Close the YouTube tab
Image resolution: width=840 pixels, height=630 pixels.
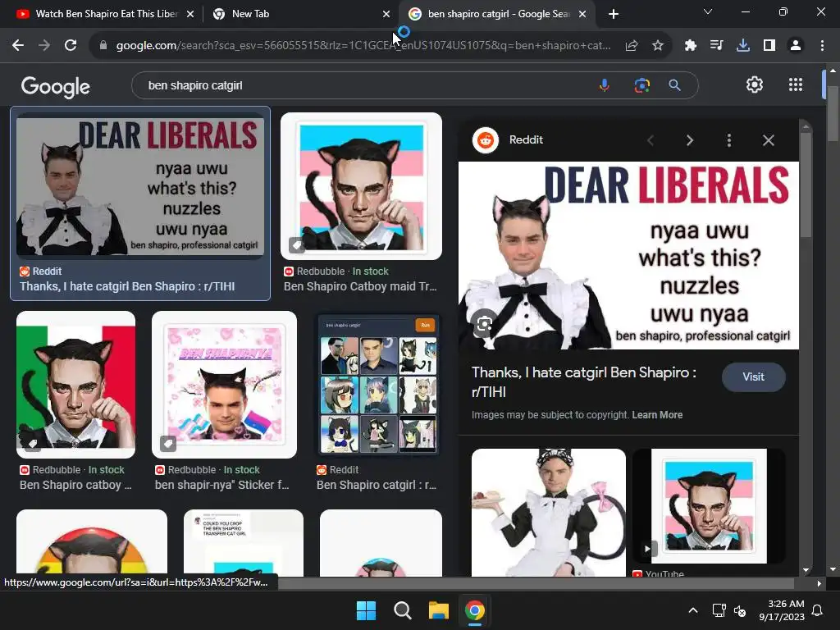190,15
